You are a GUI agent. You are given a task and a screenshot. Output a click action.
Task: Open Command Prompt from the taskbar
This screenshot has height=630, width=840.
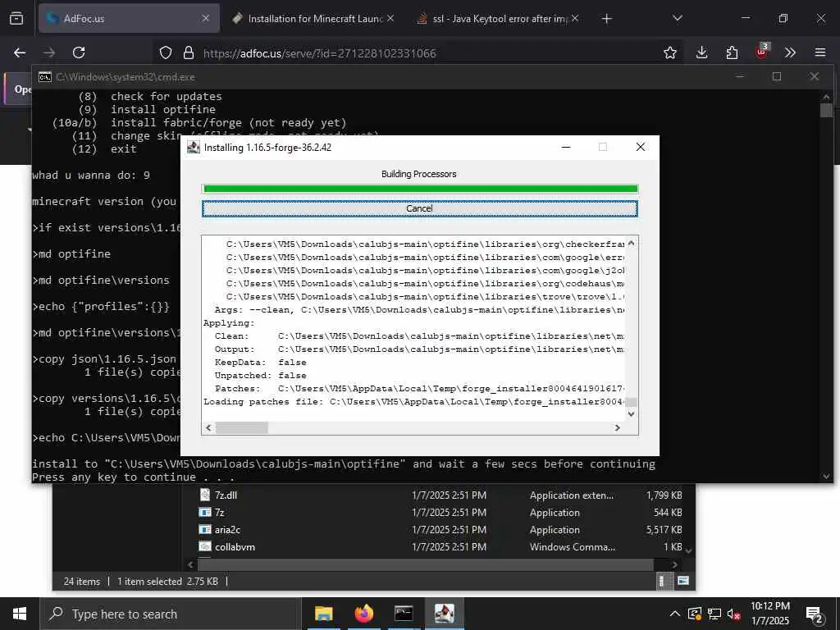click(404, 614)
